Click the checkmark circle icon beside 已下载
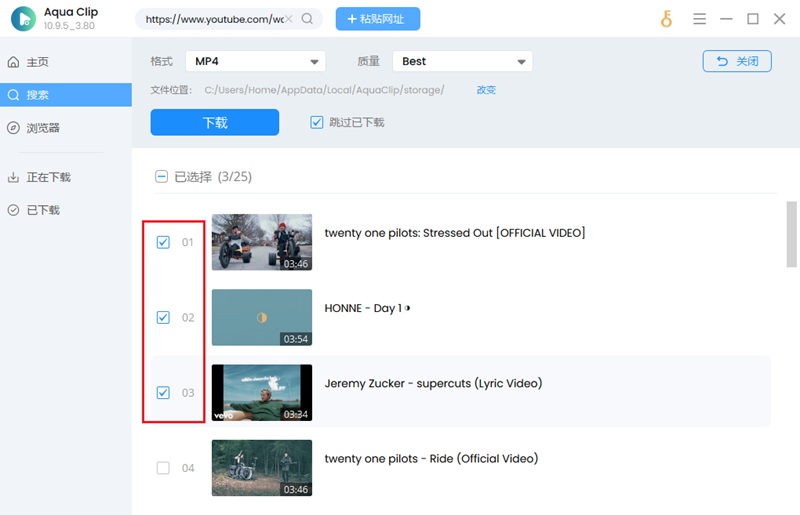This screenshot has width=800, height=515. (x=13, y=210)
